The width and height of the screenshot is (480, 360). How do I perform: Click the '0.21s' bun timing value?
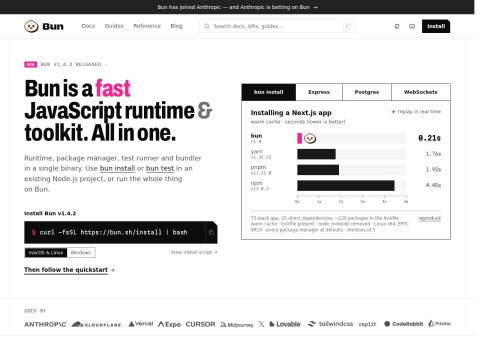pos(430,138)
